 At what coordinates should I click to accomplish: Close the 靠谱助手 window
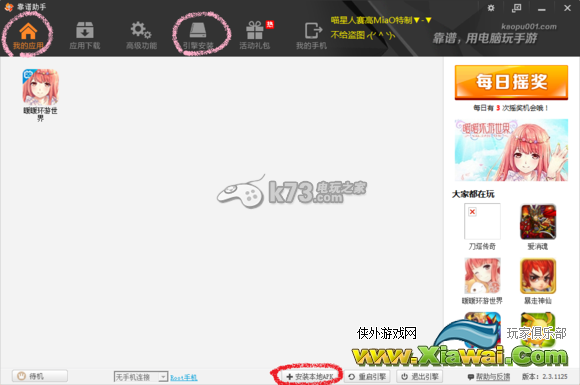[567, 8]
